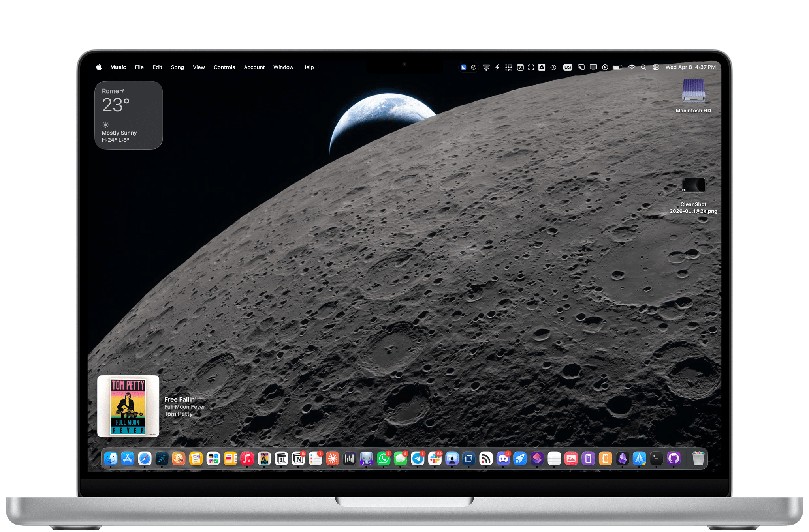This screenshot has height=532, width=809.
Task: Open Obsidian from the Dock
Action: pos(623,458)
